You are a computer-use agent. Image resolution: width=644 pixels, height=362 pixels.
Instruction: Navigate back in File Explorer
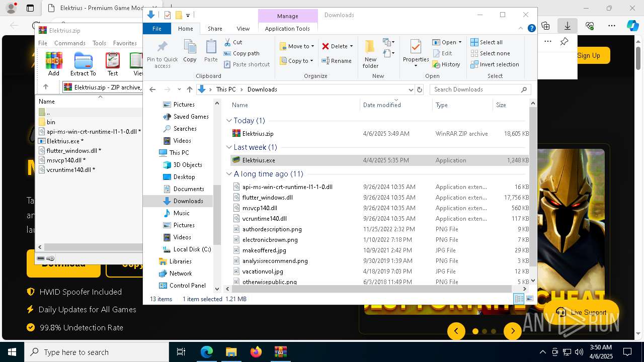pyautogui.click(x=152, y=89)
